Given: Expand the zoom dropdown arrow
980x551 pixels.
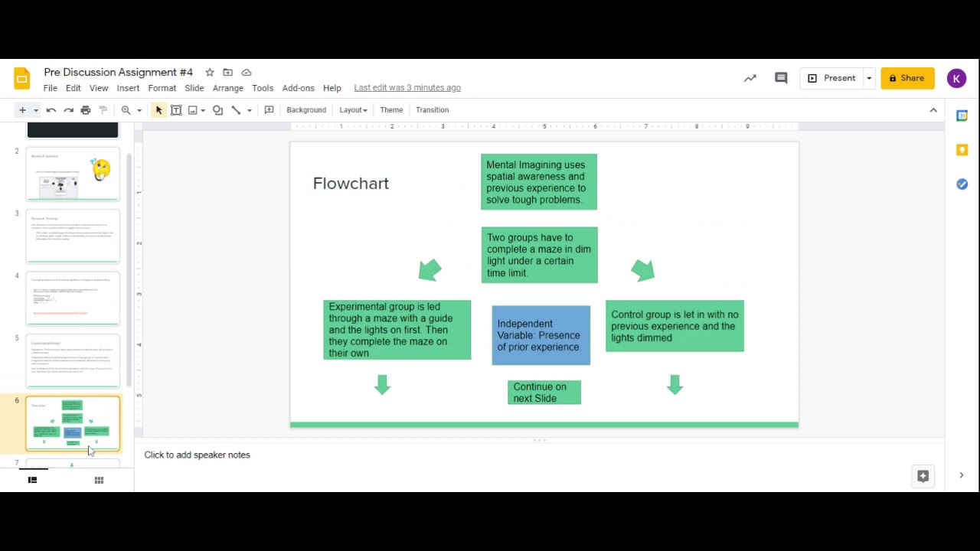Looking at the screenshot, I should point(139,111).
